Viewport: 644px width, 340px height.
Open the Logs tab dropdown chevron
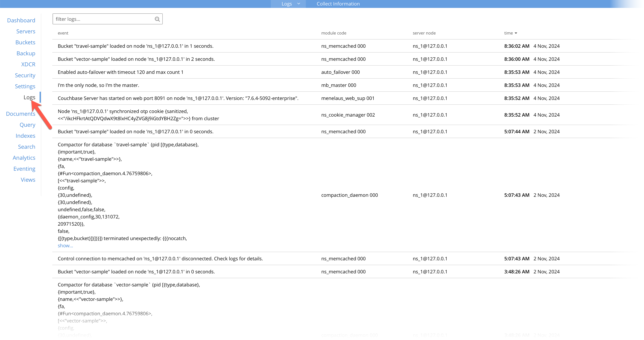(x=298, y=4)
